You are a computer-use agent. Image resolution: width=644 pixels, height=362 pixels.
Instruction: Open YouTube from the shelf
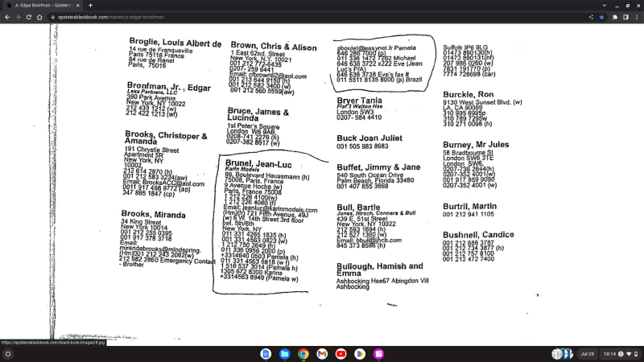point(341,354)
